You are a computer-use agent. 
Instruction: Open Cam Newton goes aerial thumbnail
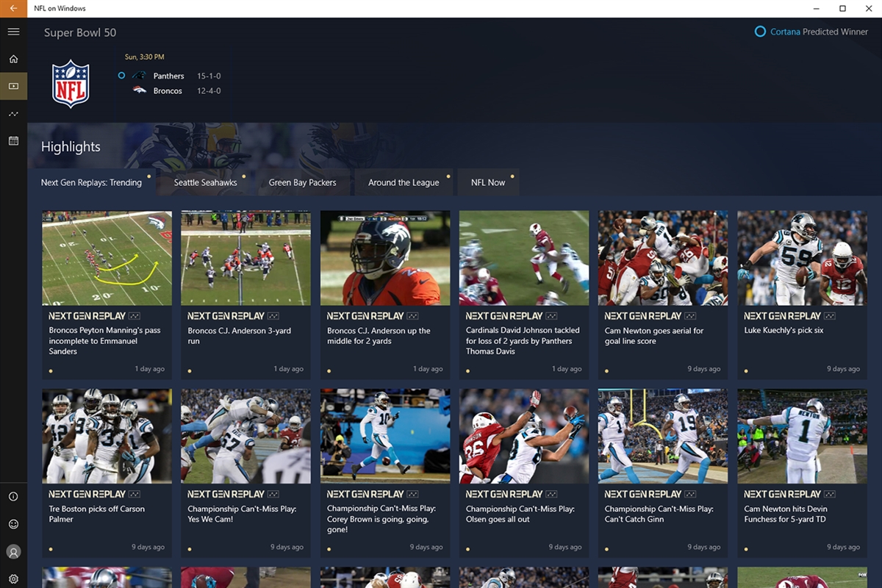(x=663, y=258)
